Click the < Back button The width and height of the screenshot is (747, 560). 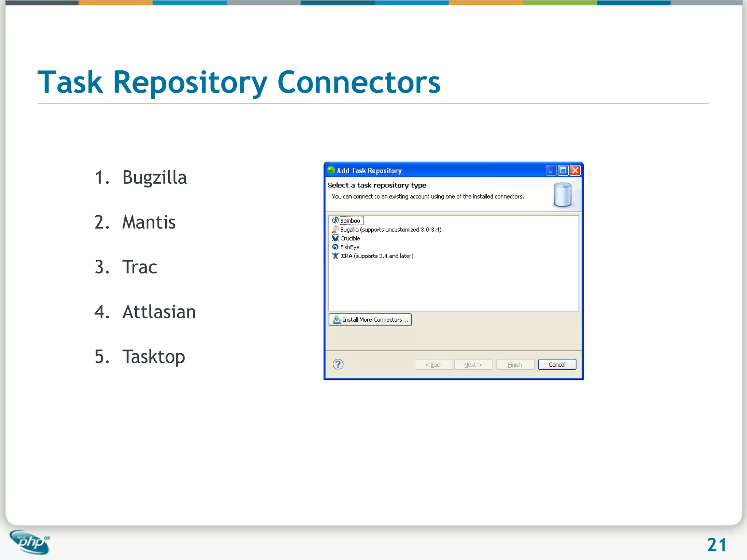[434, 365]
